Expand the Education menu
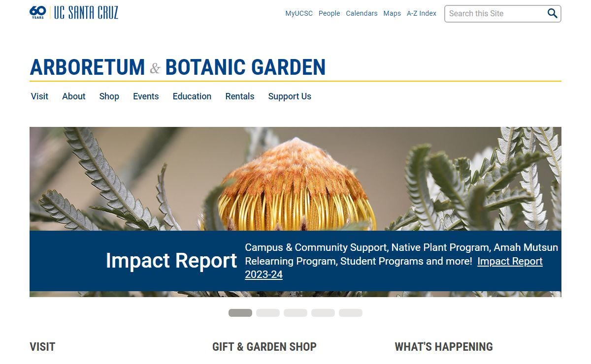The height and width of the screenshot is (364, 591). click(x=192, y=96)
